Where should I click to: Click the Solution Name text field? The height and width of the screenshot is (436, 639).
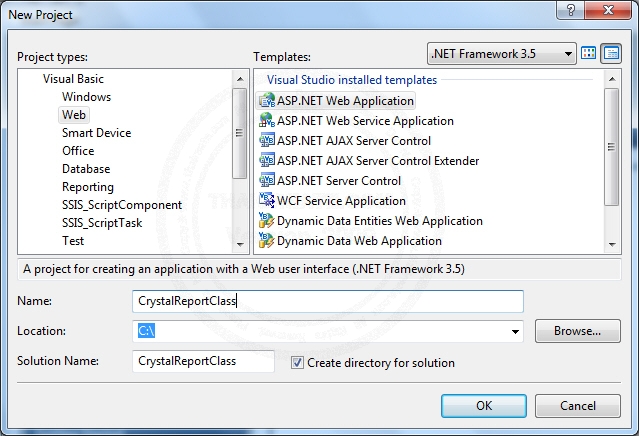[203, 362]
